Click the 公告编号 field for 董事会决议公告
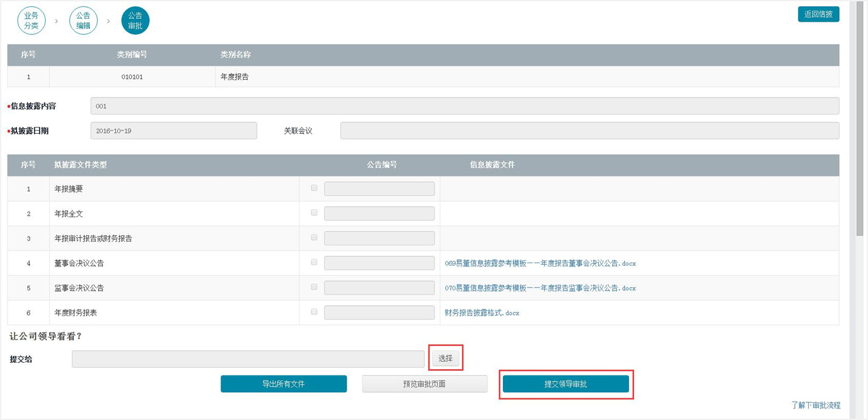 379,263
